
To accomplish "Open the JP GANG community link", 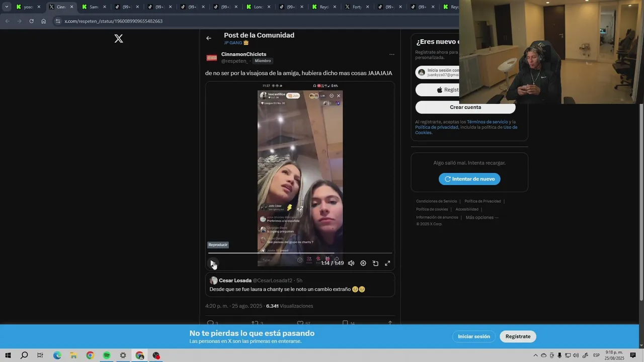I will pyautogui.click(x=236, y=43).
